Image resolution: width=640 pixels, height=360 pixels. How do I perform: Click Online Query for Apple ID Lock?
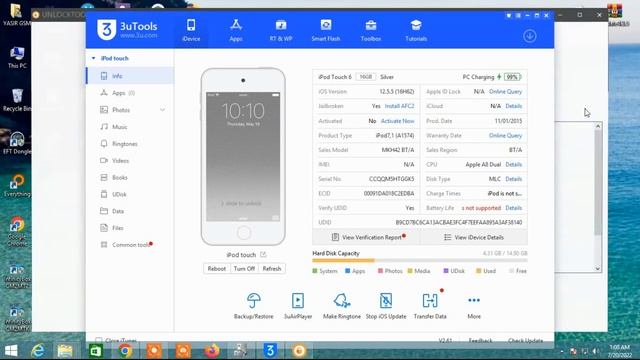[x=505, y=91]
